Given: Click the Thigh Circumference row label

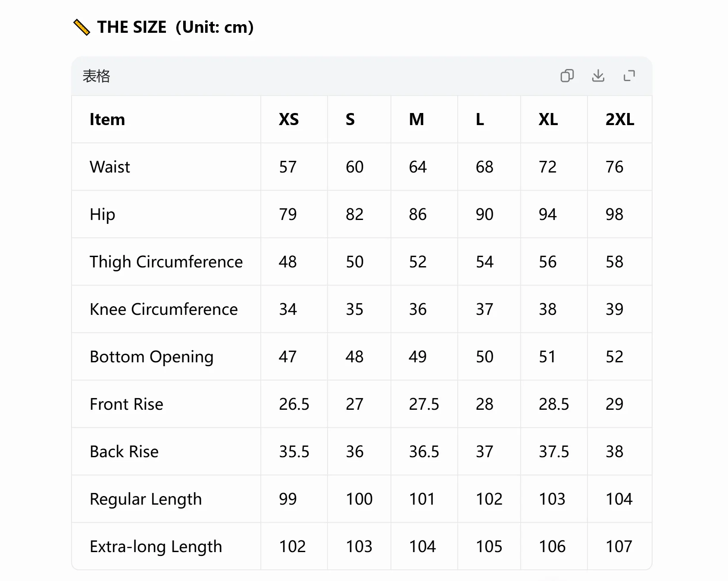Looking at the screenshot, I should point(166,262).
